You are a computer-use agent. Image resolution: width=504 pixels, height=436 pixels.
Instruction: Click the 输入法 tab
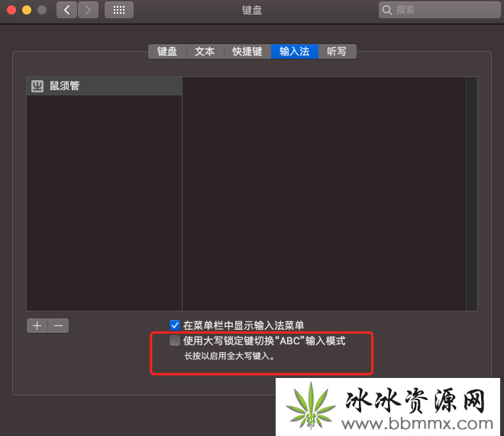[x=295, y=51]
